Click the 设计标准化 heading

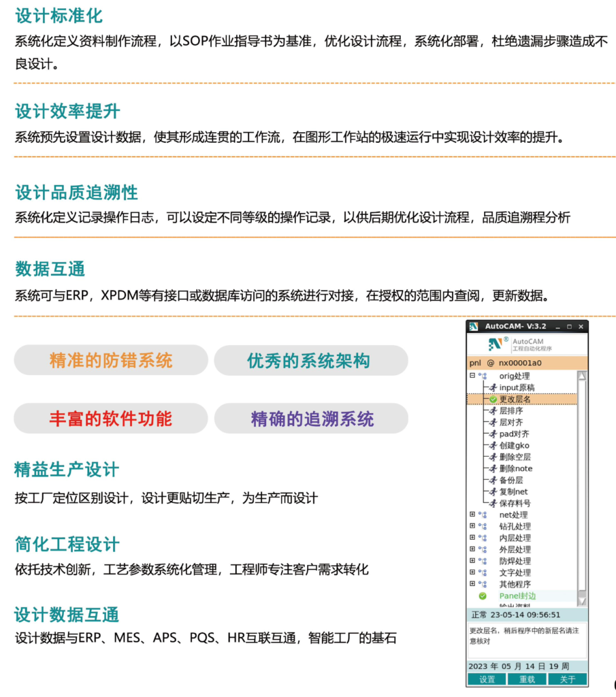pos(59,16)
